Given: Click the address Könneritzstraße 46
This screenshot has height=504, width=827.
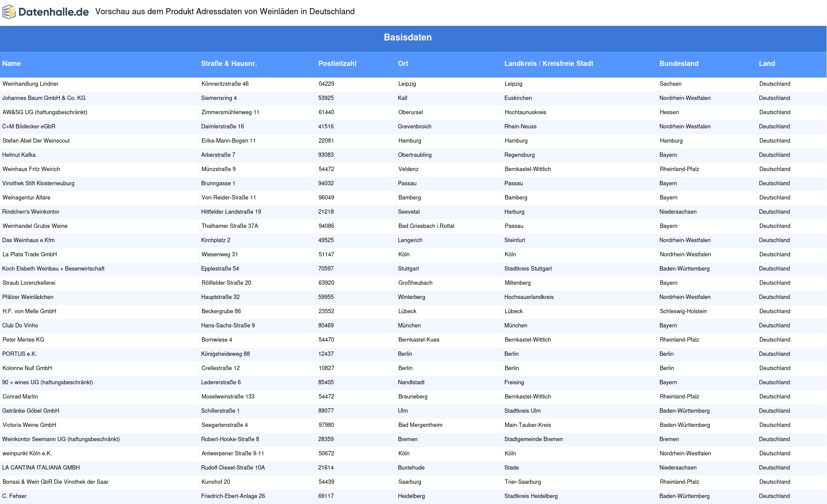Looking at the screenshot, I should pos(225,84).
